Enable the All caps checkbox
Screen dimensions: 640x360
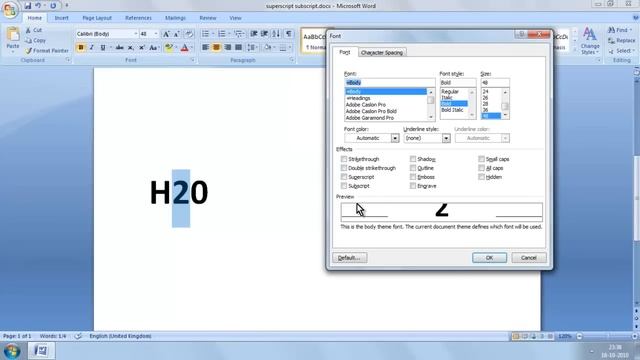tap(482, 168)
